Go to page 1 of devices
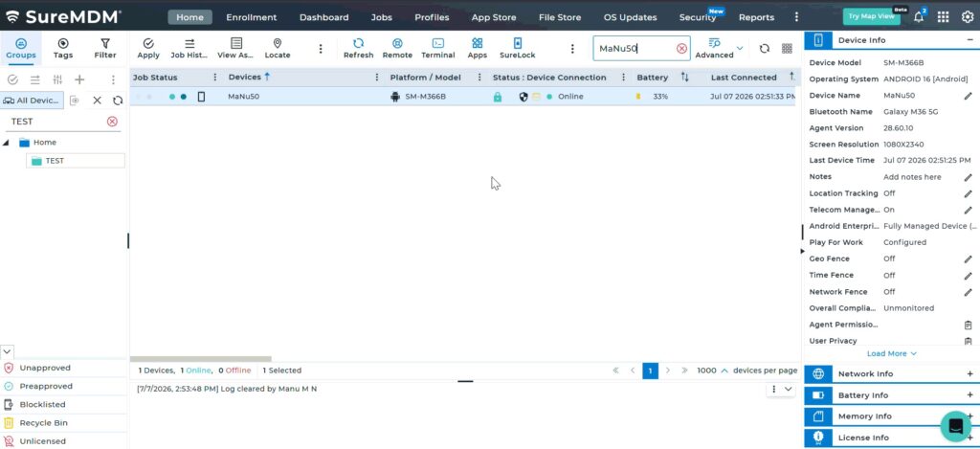This screenshot has width=980, height=449. click(650, 370)
